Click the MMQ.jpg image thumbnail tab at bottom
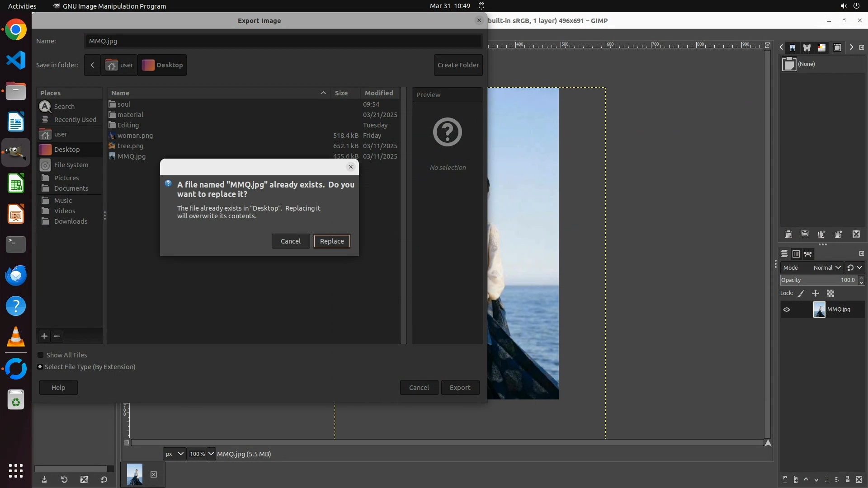Viewport: 868px width, 488px height. (x=135, y=474)
